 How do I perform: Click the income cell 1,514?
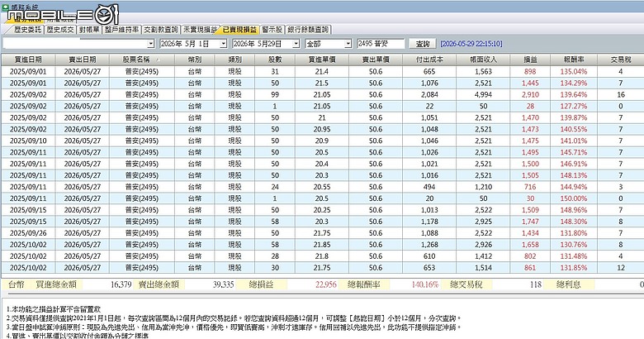click(x=483, y=267)
